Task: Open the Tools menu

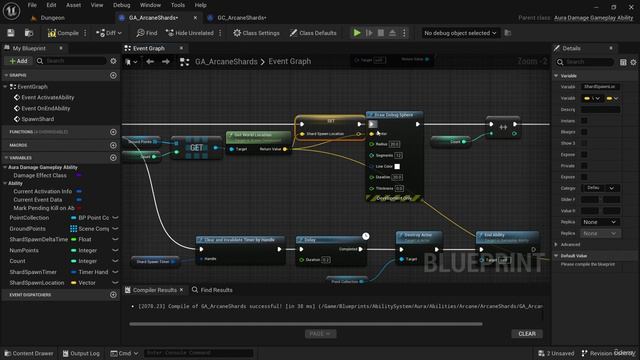Action: tap(178, 5)
